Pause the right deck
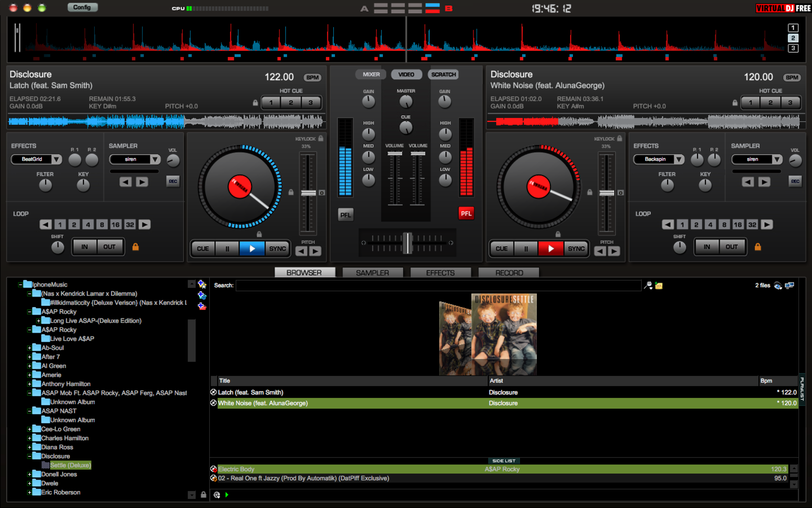The image size is (812, 508). pos(526,249)
